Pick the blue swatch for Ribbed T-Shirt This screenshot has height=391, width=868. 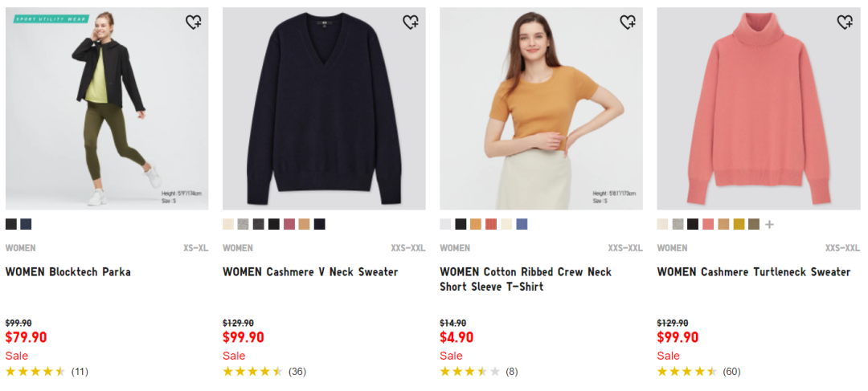coord(522,224)
